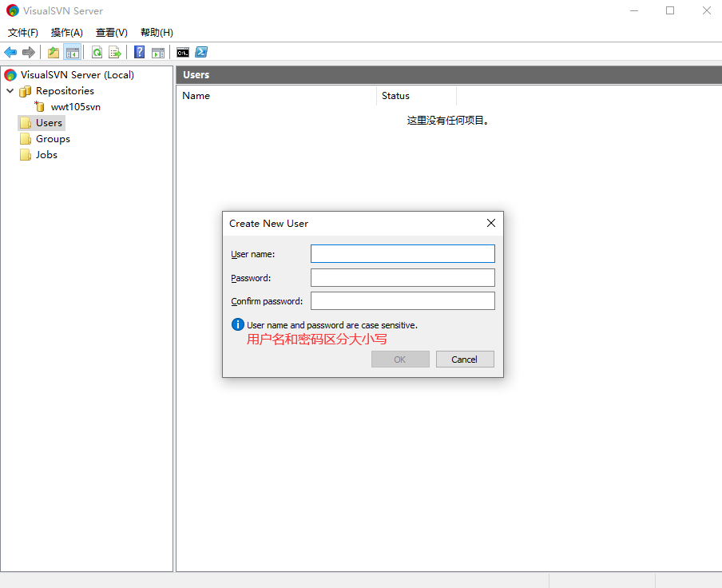Open Help via the question mark icon
The image size is (722, 588).
tap(139, 53)
